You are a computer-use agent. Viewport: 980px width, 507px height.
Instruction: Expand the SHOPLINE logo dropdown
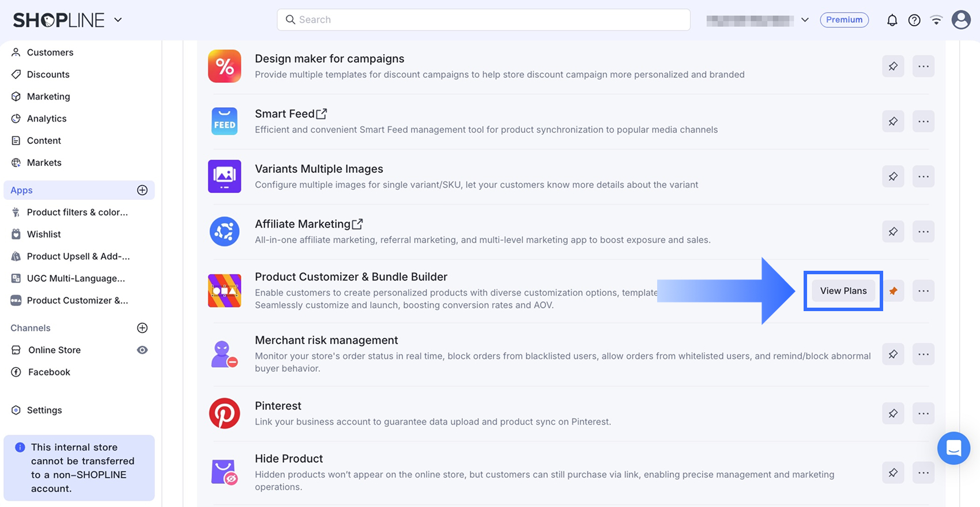point(118,20)
